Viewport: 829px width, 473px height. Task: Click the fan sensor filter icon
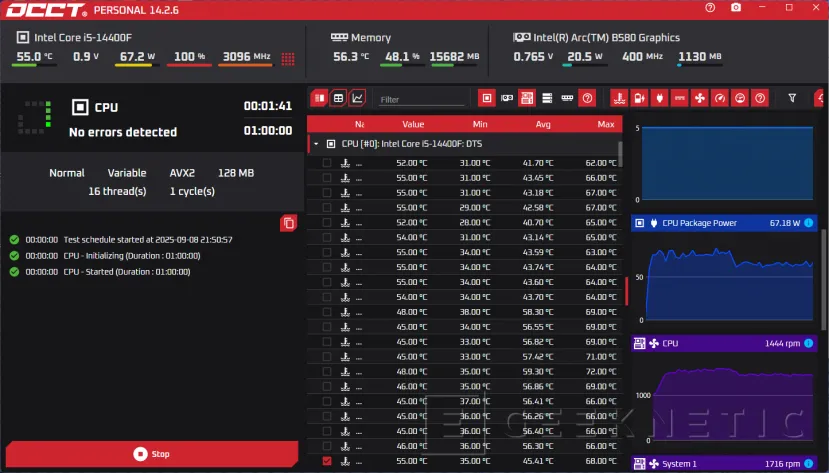pyautogui.click(x=699, y=98)
